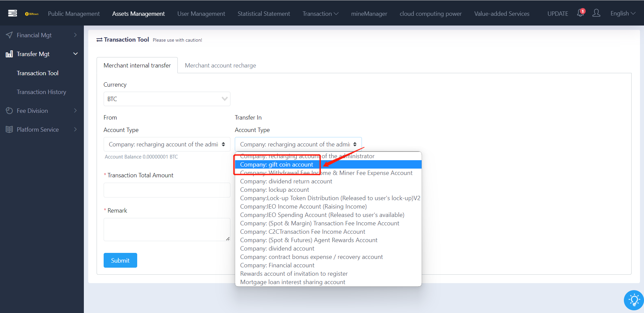Open Public Management menu

pos(74,13)
